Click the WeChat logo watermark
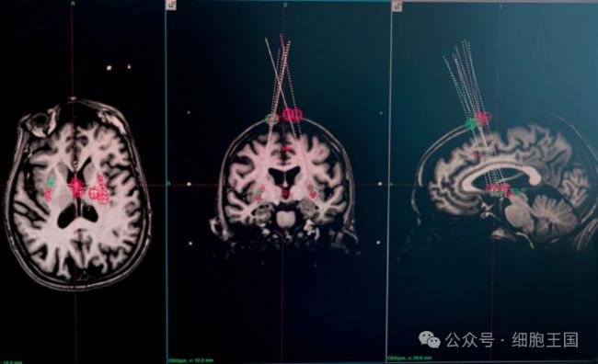The height and width of the screenshot is (364, 598). tap(430, 339)
